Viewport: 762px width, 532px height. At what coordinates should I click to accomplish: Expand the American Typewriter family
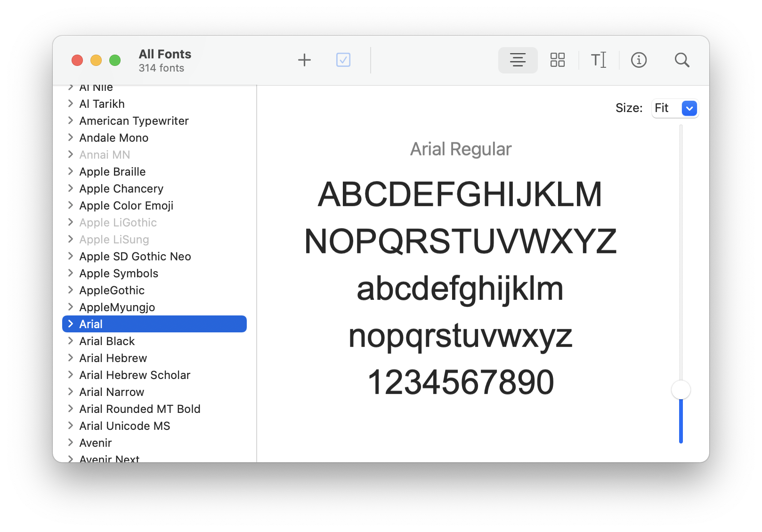coord(71,121)
